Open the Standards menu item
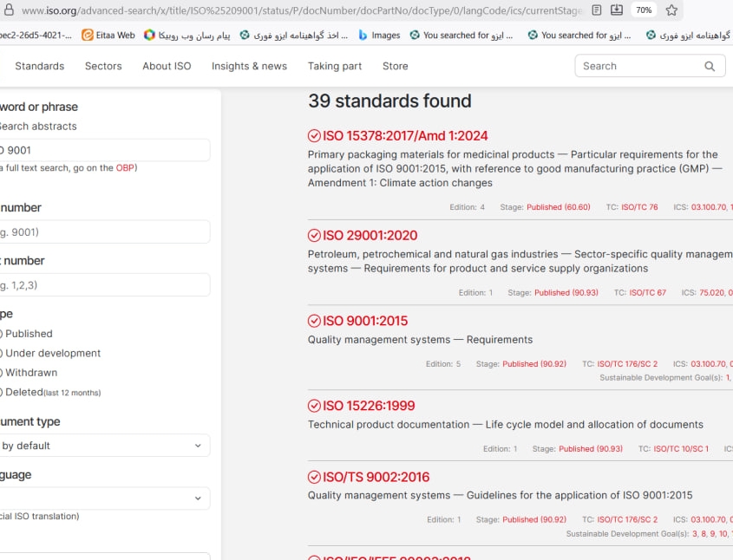The height and width of the screenshot is (560, 733). click(x=40, y=66)
